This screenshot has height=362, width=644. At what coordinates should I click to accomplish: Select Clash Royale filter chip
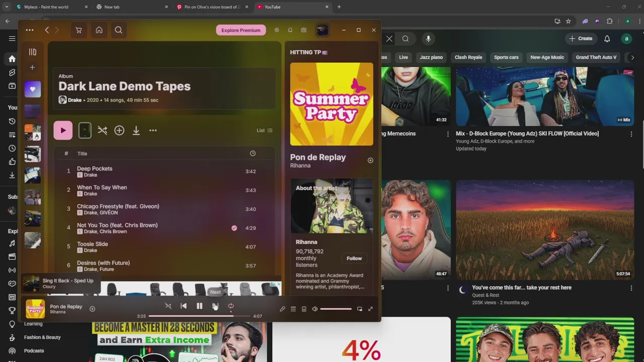(x=468, y=57)
